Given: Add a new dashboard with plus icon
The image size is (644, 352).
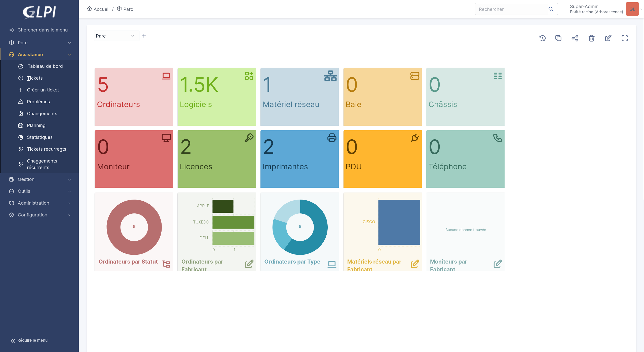Looking at the screenshot, I should (144, 36).
